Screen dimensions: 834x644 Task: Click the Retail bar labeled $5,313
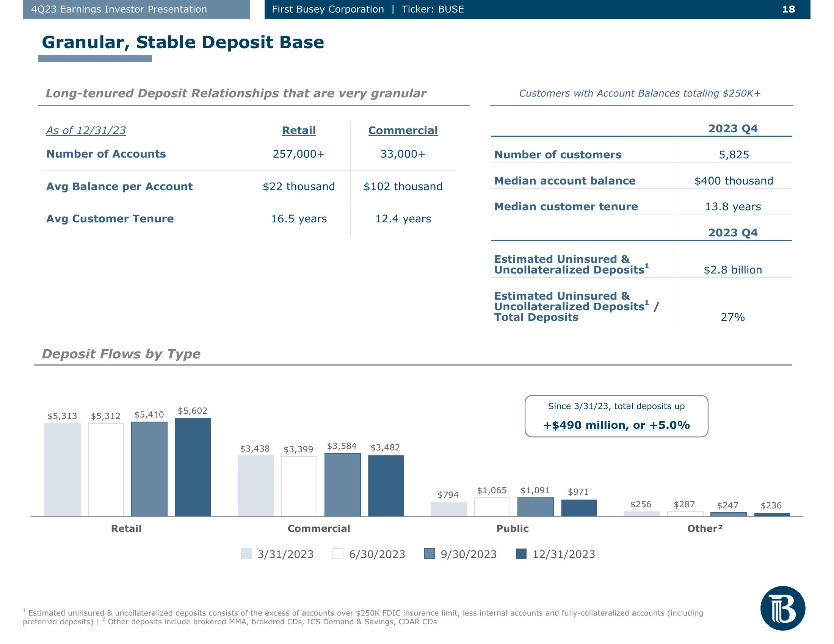pos(62,470)
